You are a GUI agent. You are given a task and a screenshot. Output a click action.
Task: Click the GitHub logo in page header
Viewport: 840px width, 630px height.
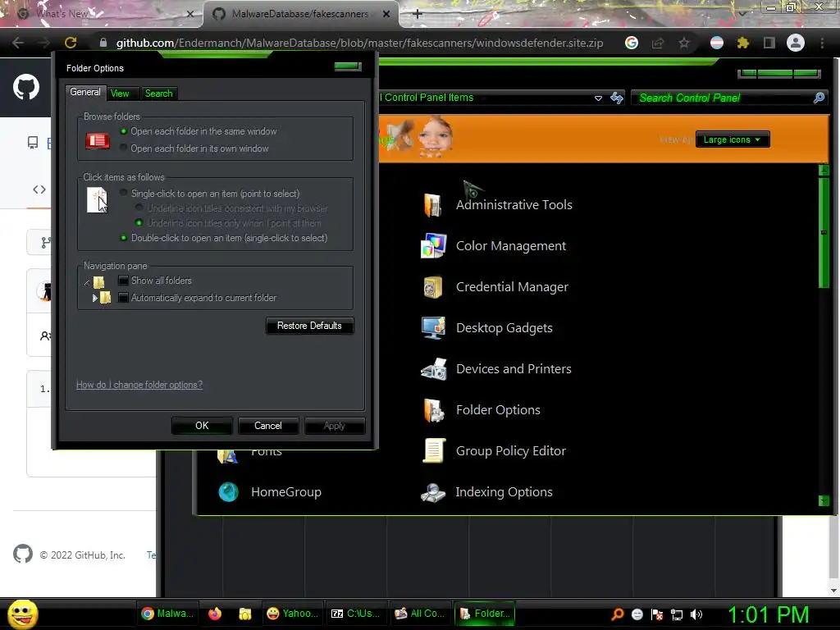click(26, 87)
